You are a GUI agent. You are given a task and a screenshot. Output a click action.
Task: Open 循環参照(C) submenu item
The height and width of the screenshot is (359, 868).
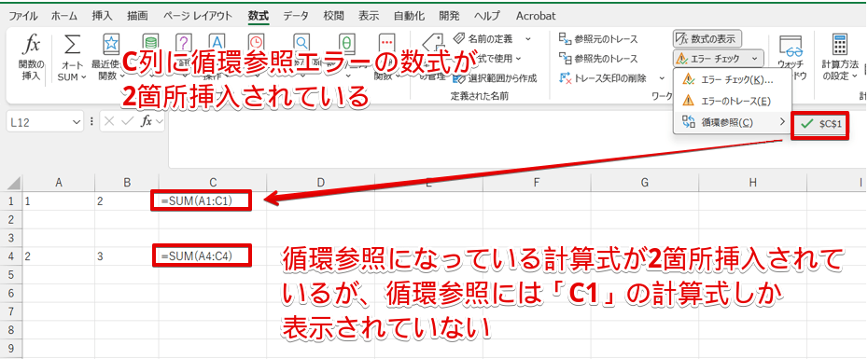click(x=732, y=122)
